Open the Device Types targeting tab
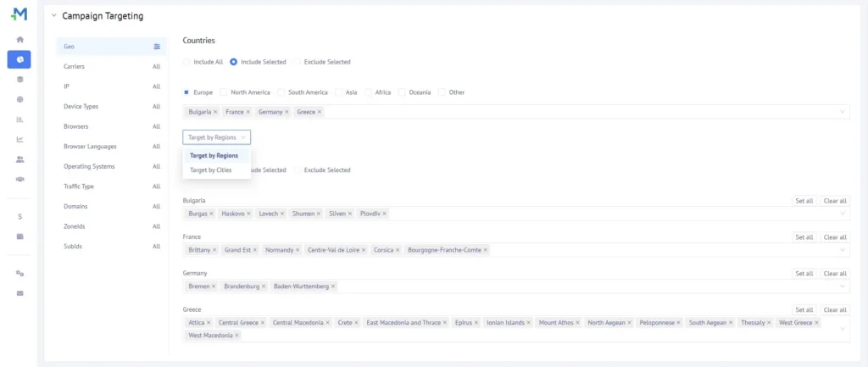The image size is (868, 367). 111,106
